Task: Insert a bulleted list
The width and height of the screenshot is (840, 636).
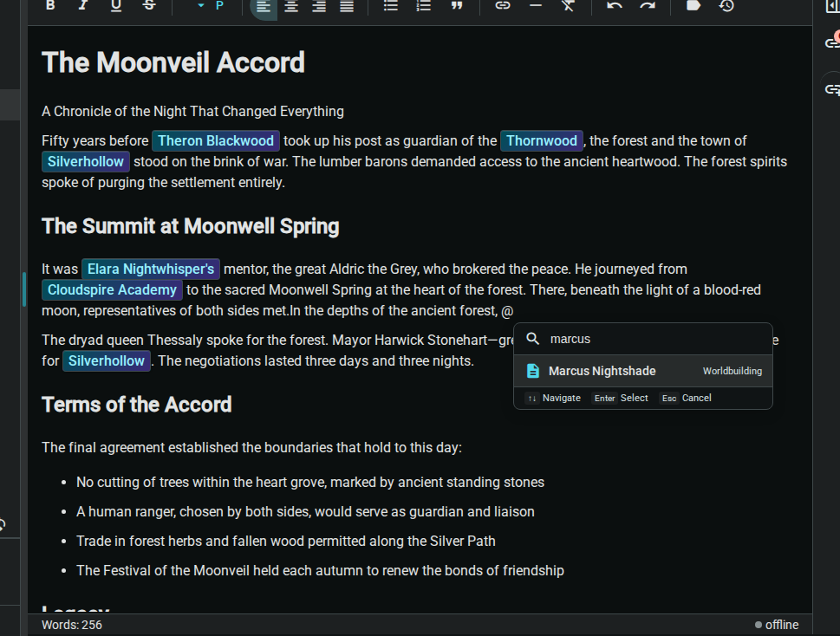Action: point(391,6)
